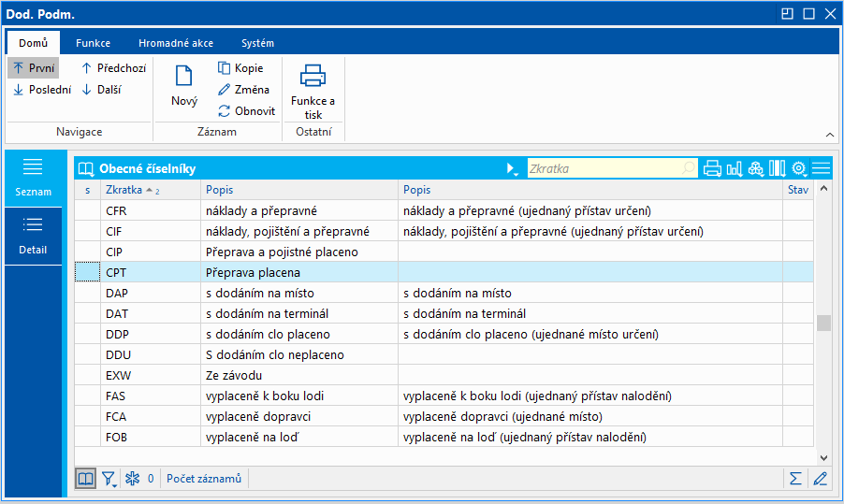Viewport: 844px width, 504px height.
Task: Click the Počet záznamů link
Action: point(204,479)
